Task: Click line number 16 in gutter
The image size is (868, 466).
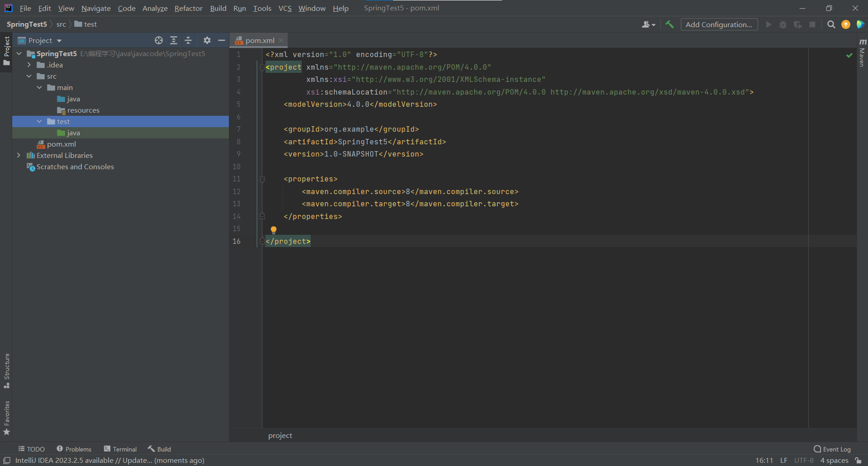Action: tap(237, 241)
